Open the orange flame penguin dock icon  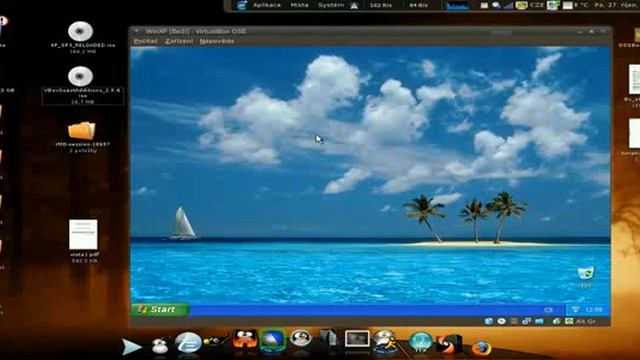click(245, 339)
